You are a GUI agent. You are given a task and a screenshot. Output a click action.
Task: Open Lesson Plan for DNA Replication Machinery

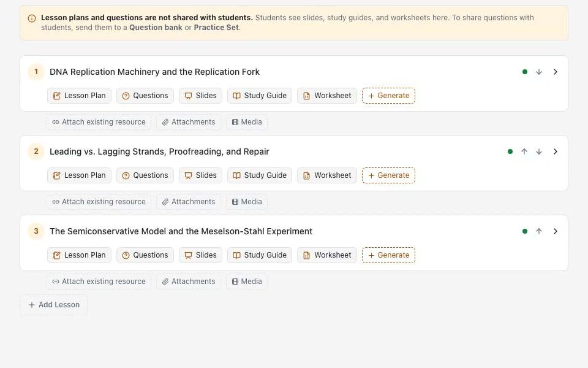[x=79, y=96]
